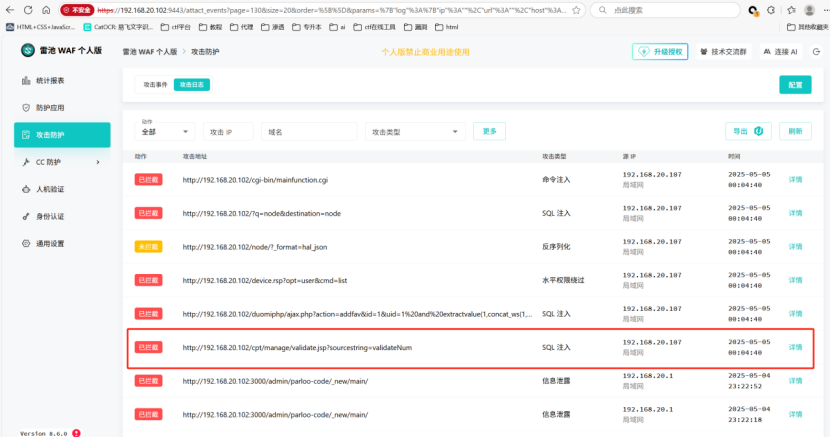This screenshot has width=831, height=437.
Task: Open the browser profile avatar
Action: coord(809,10)
